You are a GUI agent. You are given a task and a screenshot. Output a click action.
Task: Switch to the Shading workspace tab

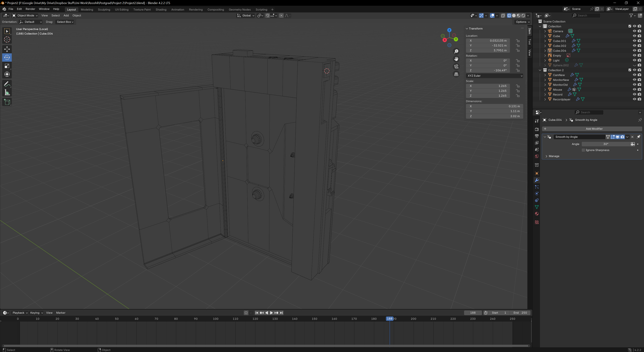[x=161, y=10]
